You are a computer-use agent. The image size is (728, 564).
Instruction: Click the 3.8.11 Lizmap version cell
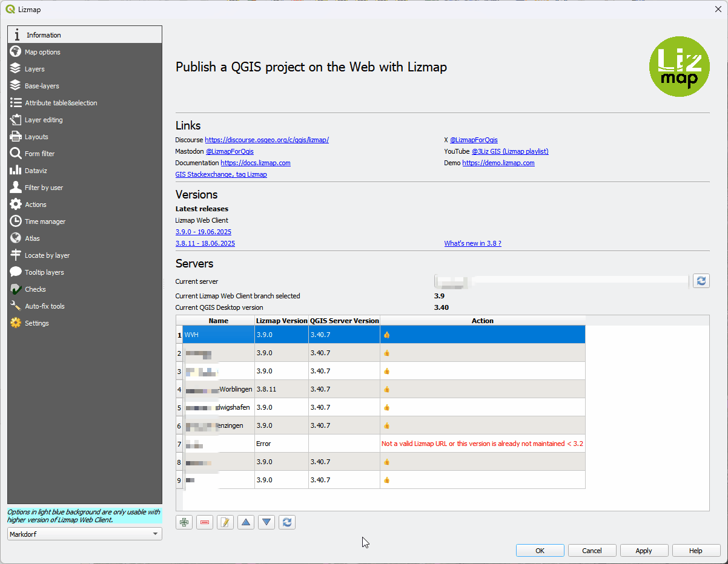(x=282, y=389)
